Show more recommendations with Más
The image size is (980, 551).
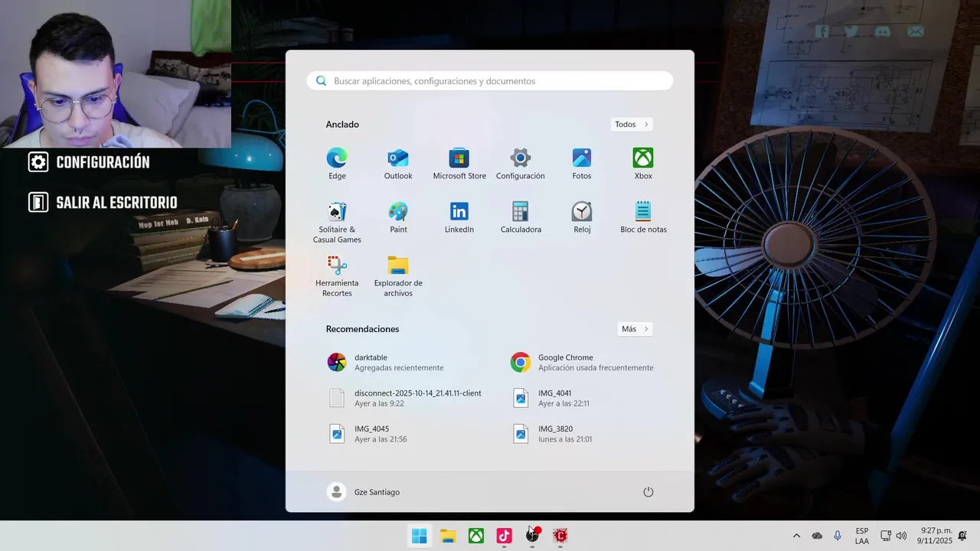click(635, 329)
